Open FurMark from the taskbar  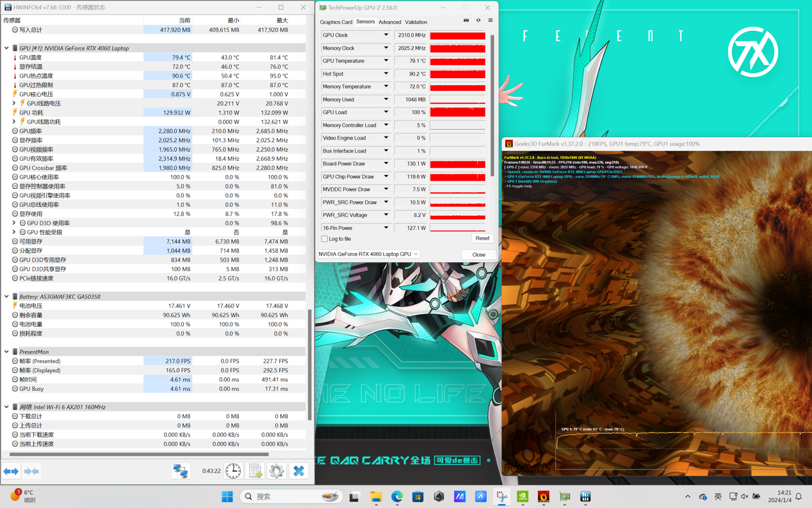544,496
